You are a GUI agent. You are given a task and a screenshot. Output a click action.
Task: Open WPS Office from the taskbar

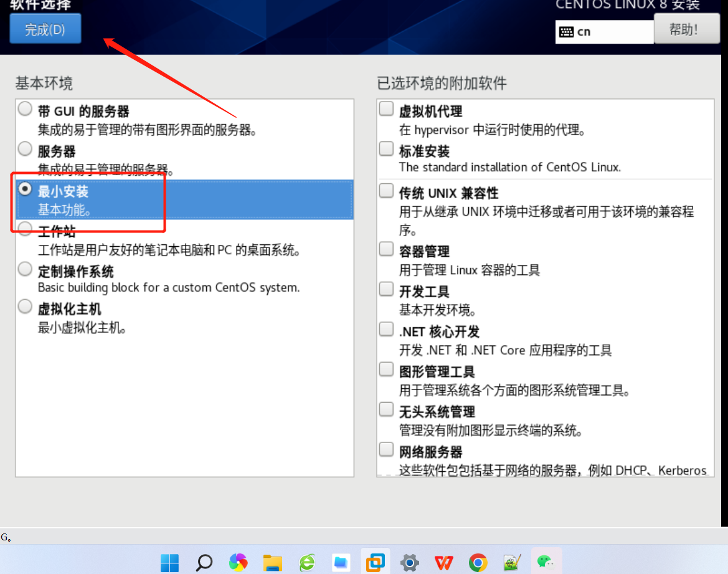pos(443,562)
